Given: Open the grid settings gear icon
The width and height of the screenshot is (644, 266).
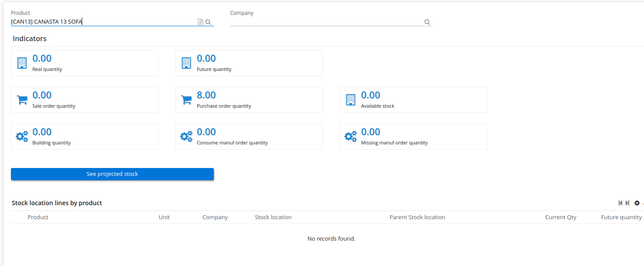Looking at the screenshot, I should click(637, 203).
